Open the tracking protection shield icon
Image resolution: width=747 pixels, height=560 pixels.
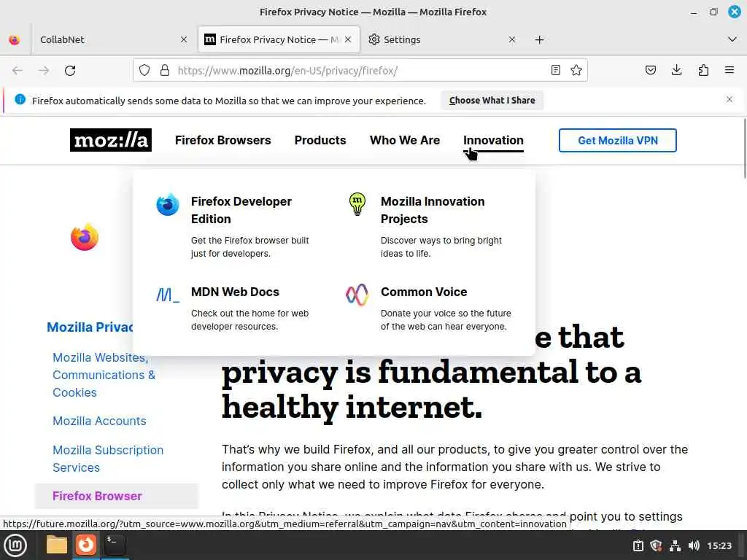tap(144, 71)
